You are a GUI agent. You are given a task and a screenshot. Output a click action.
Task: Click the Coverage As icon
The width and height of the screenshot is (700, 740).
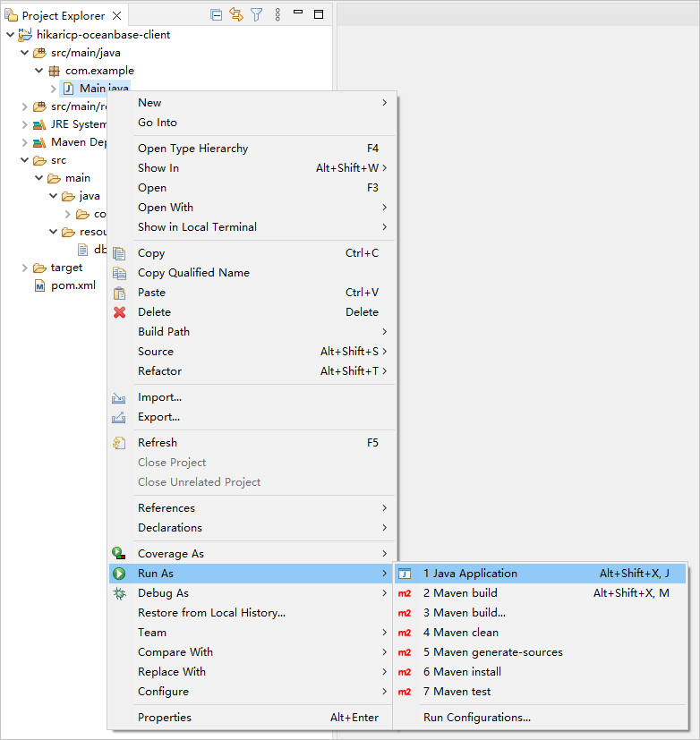coord(119,554)
